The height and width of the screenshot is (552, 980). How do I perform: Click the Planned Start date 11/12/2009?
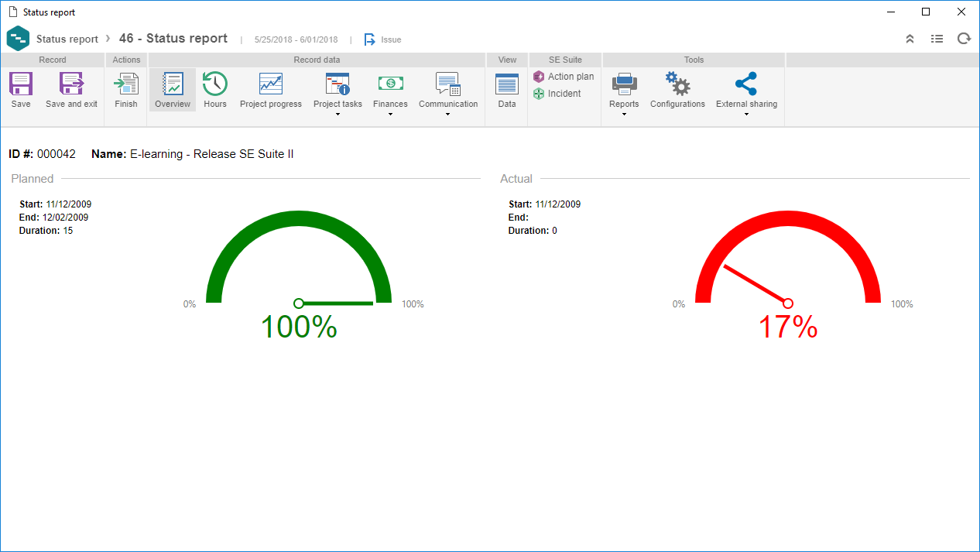pos(69,204)
